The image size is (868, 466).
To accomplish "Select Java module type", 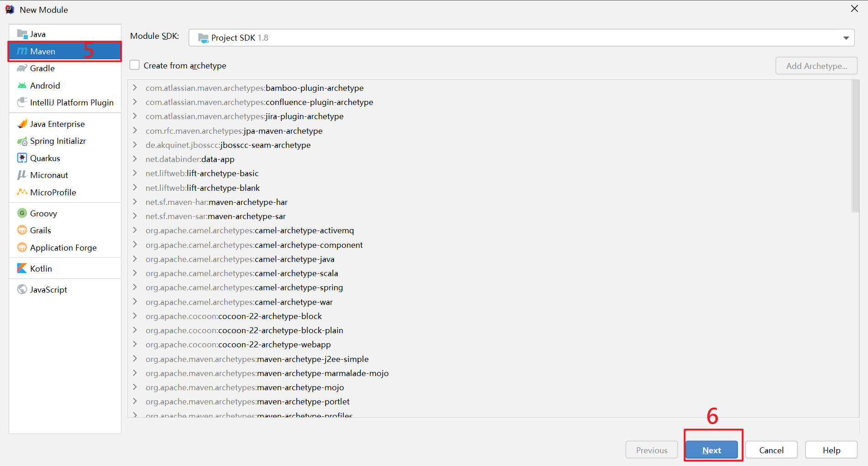I will (x=65, y=34).
